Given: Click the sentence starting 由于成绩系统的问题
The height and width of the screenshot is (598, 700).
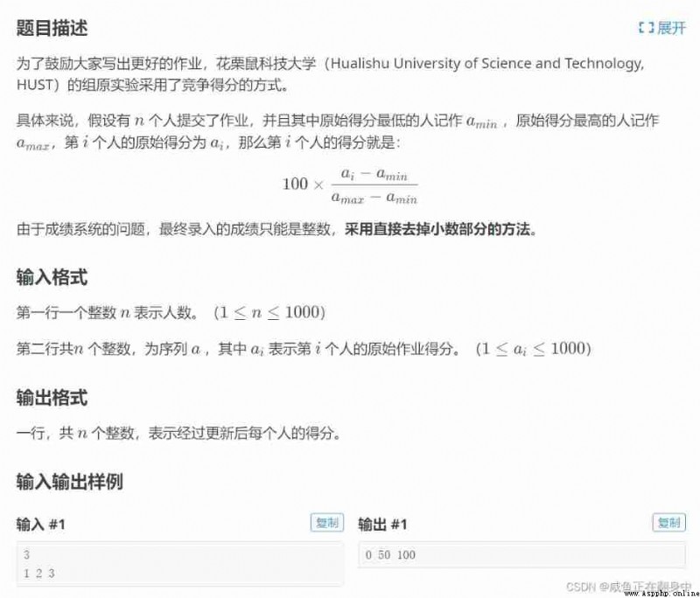Looking at the screenshot, I should point(276,229).
